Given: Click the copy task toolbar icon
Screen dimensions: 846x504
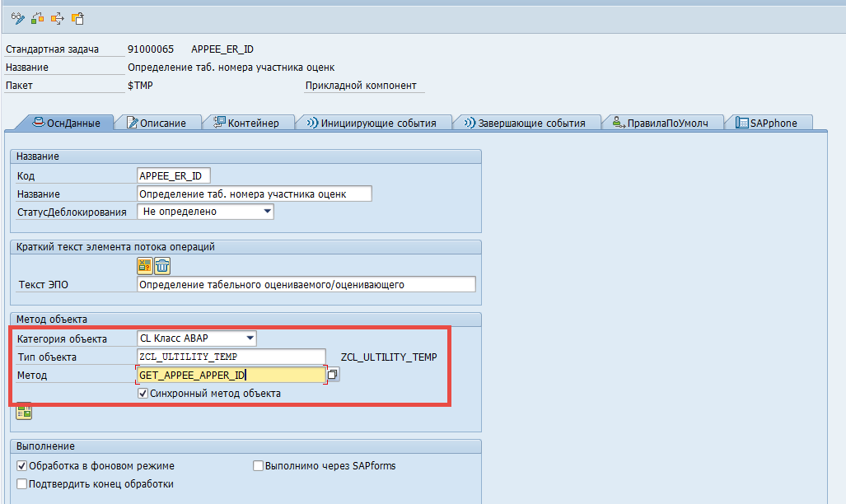Looking at the screenshot, I should 76,20.
